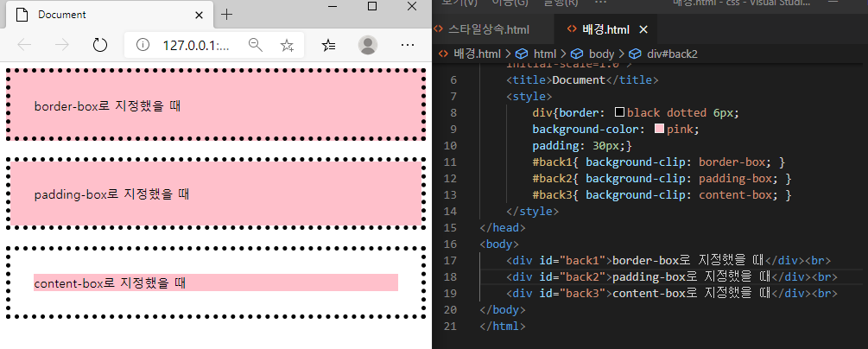Select the 배경.html editor tab
This screenshot has width=868, height=349.
pos(605,29)
